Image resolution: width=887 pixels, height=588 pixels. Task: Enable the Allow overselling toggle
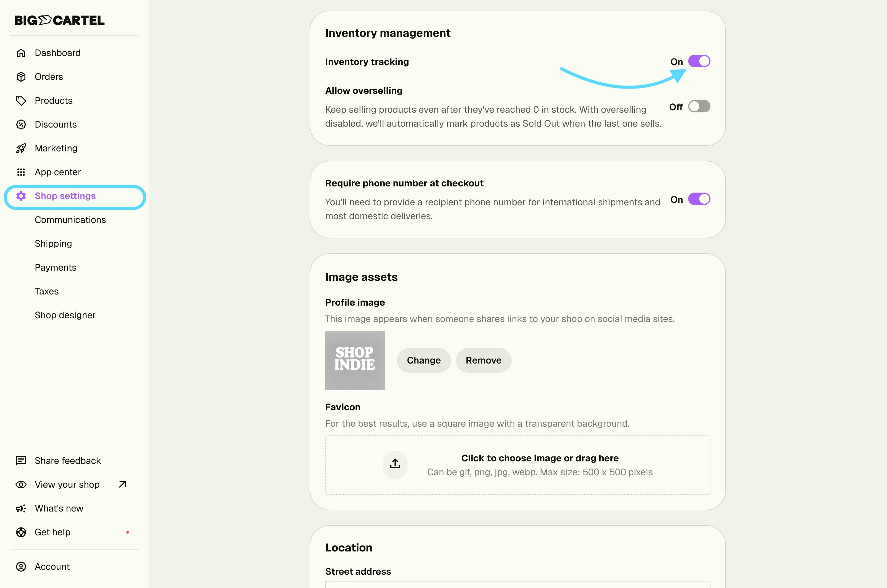tap(699, 107)
